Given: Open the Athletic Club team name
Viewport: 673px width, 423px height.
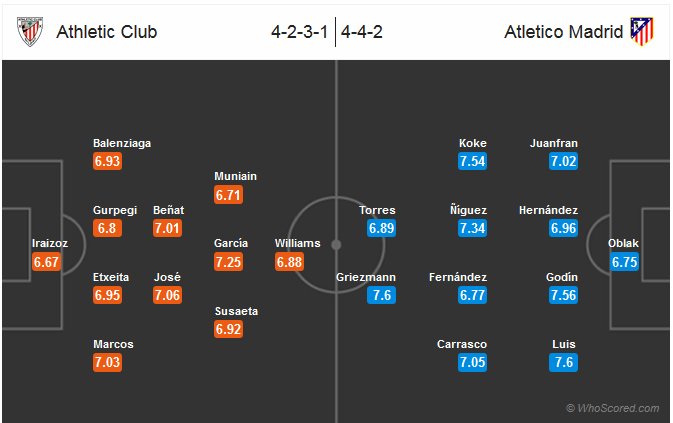Looking at the screenshot, I should (x=106, y=32).
